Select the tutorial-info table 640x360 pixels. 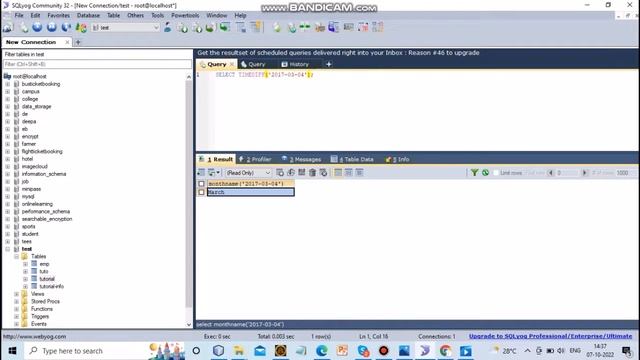point(51,287)
